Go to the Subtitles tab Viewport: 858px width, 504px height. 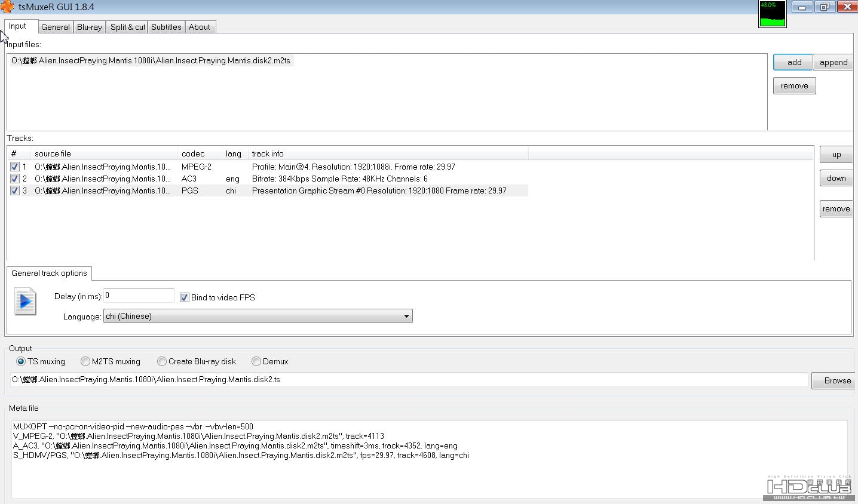[166, 27]
